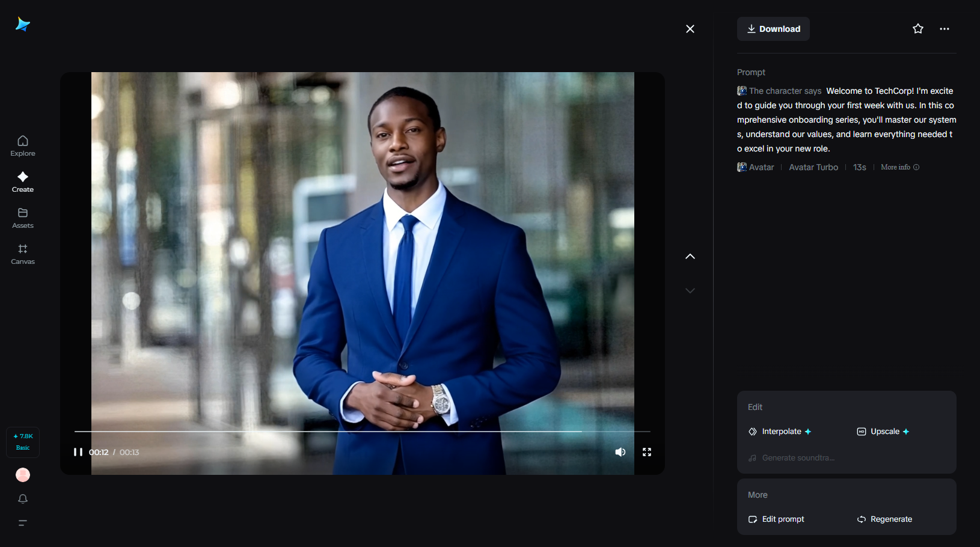Viewport: 980px width, 547px height.
Task: Click the Edit prompt pencil icon
Action: tap(753, 519)
